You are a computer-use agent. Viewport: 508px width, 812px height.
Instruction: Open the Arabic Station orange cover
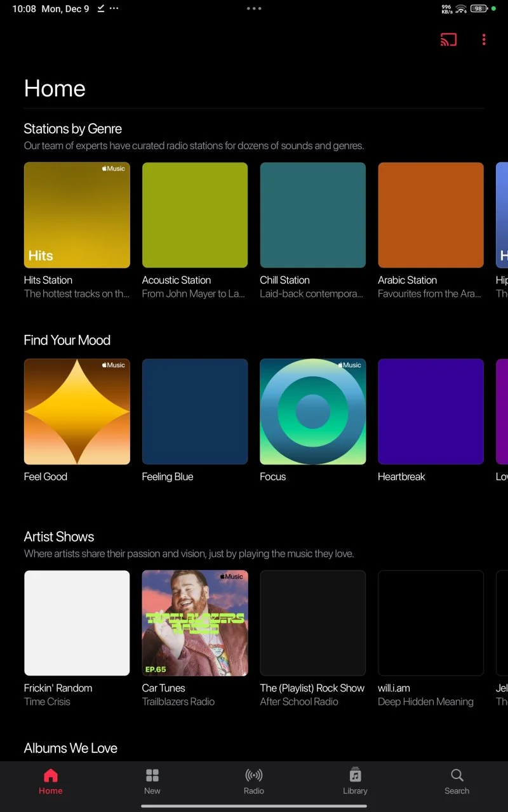point(431,215)
